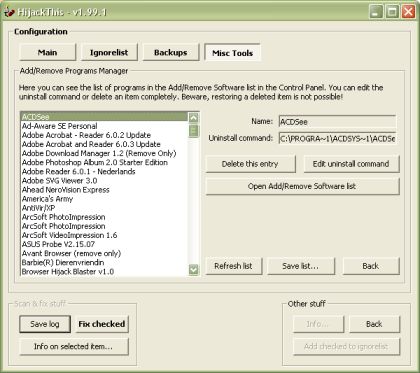The image size is (420, 373).
Task: Minimize the HijackThis window
Action: (x=376, y=12)
